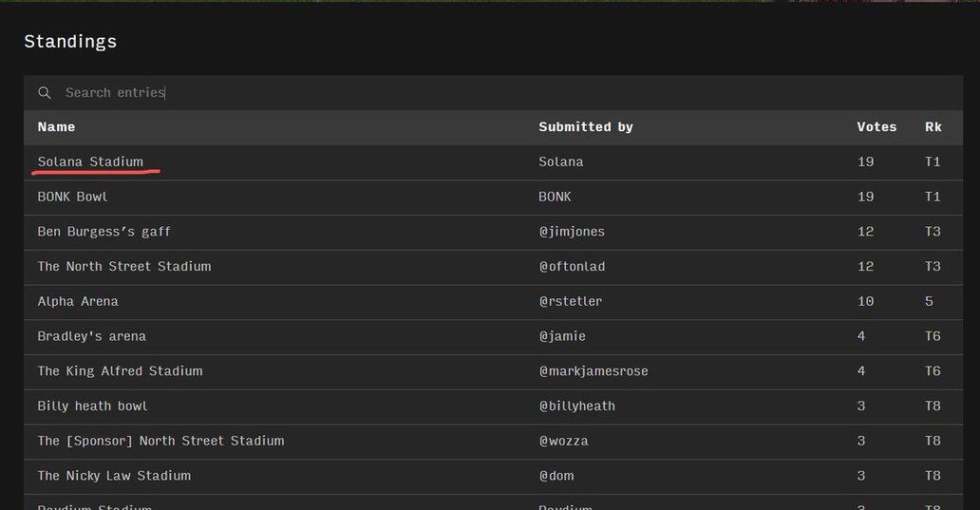The width and height of the screenshot is (980, 510).
Task: Sort by the Votes column header
Action: 876,127
